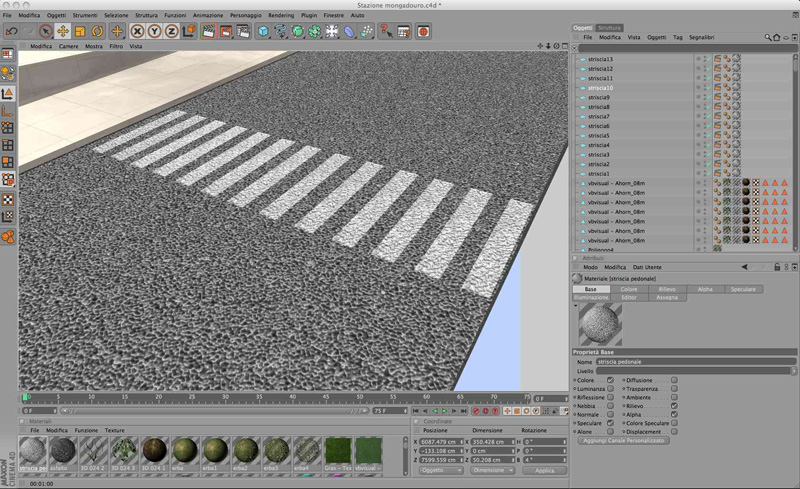Disable the Alpha channel checkbox
This screenshot has height=489, width=800.
pos(674,414)
